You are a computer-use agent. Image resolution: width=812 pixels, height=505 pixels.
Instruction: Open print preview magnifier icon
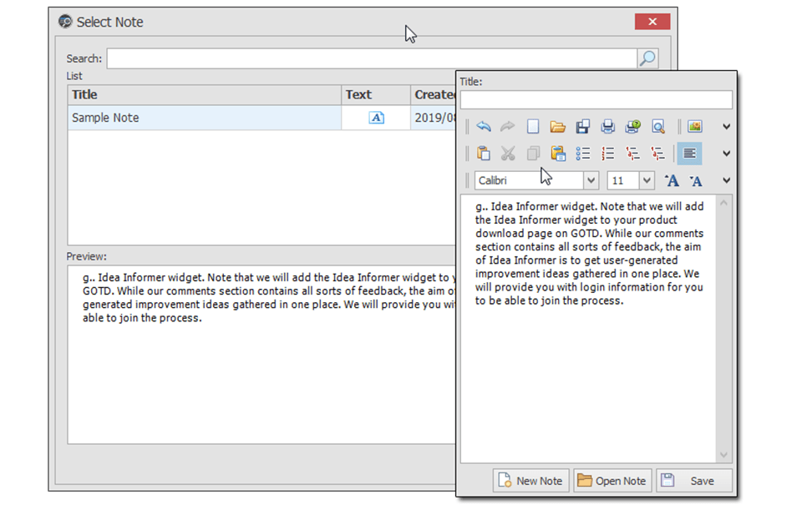[657, 126]
